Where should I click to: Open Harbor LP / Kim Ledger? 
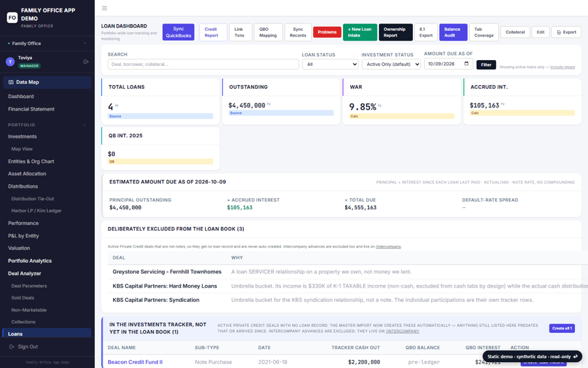coord(37,211)
